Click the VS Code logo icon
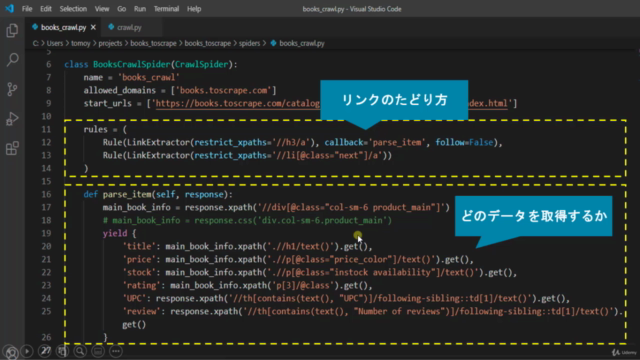This screenshot has height=360, width=640. pyautogui.click(x=9, y=9)
